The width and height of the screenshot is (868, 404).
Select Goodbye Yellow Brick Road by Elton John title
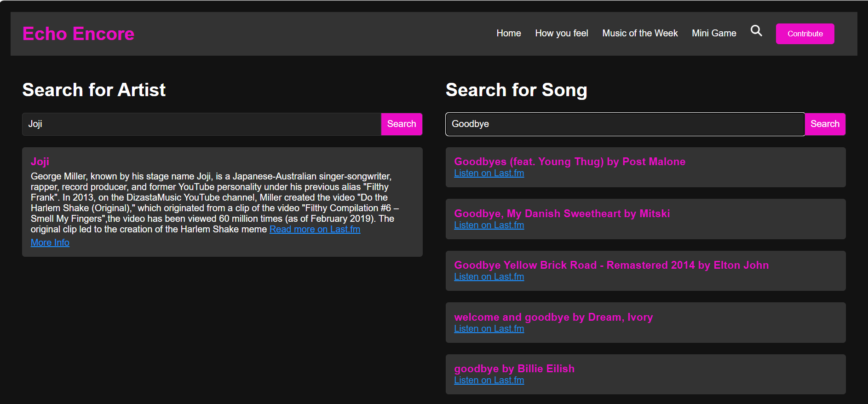[611, 265]
